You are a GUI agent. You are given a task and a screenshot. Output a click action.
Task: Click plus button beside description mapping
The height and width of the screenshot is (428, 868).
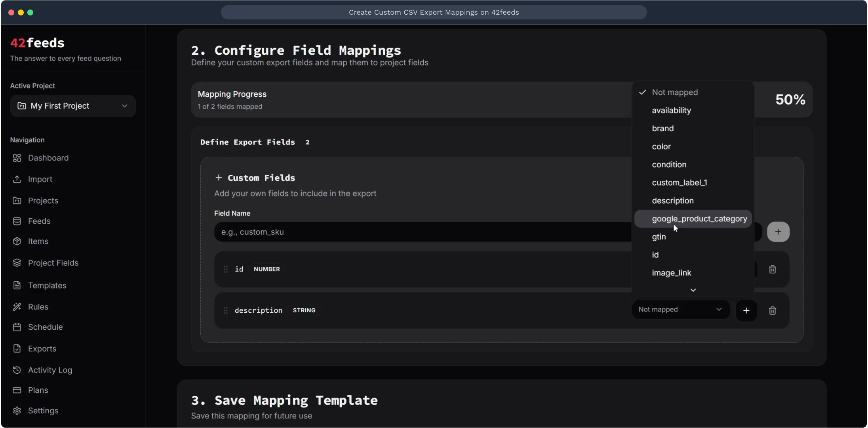(746, 311)
